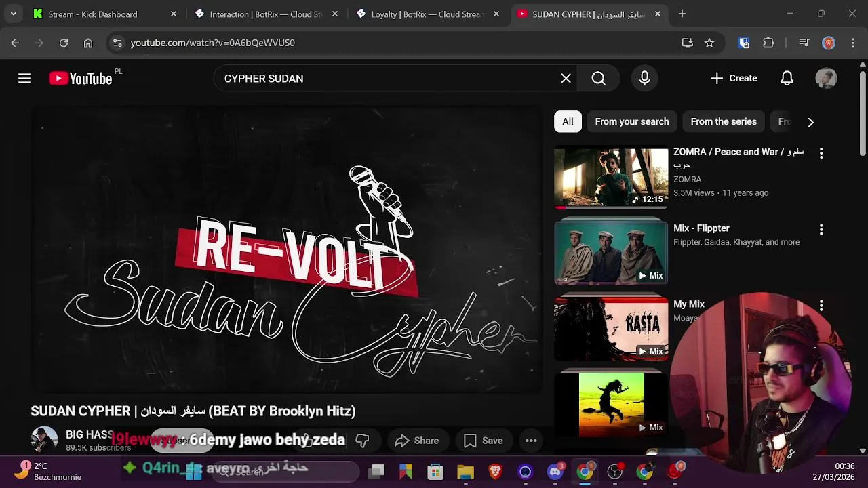
Task: Bookmark this page with the star
Action: [709, 43]
